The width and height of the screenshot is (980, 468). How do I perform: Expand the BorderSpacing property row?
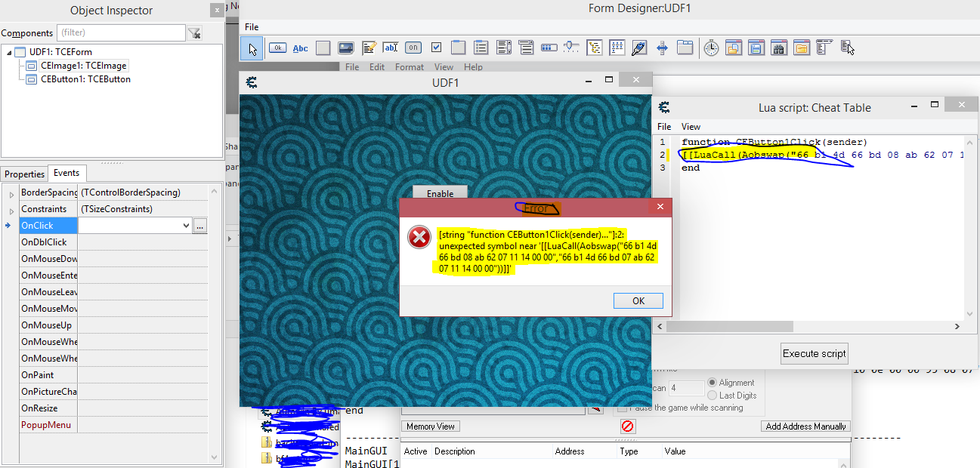(x=11, y=194)
